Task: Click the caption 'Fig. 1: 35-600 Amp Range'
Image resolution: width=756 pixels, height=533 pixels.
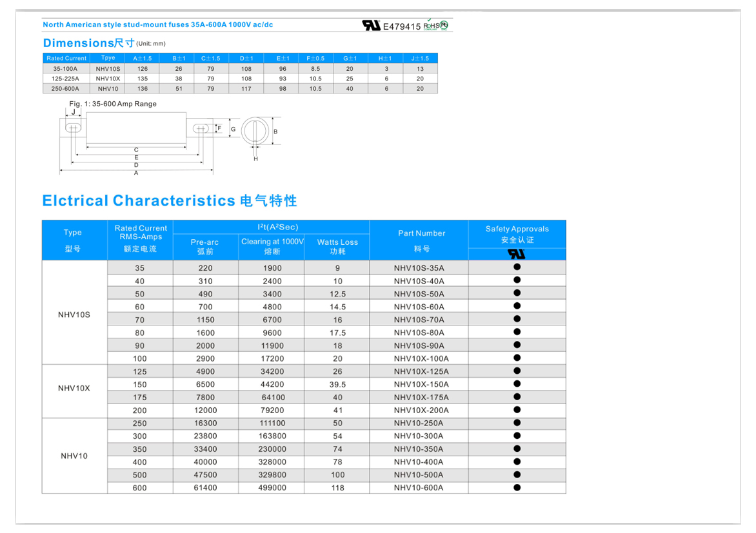Action: (113, 104)
